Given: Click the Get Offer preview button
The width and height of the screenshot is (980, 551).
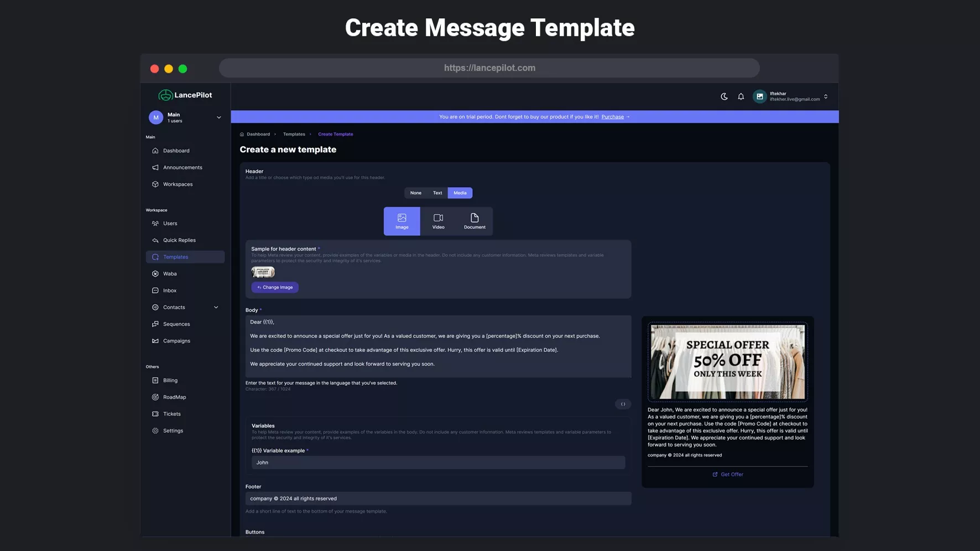Looking at the screenshot, I should point(727,475).
